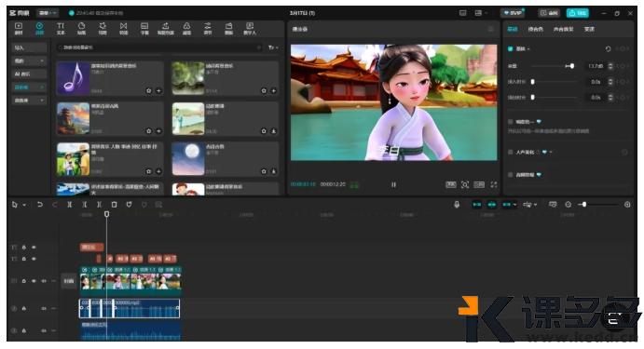Image resolution: width=644 pixels, height=349 pixels.
Task: Zoom out the timeline with minus icon
Action: pos(568,204)
